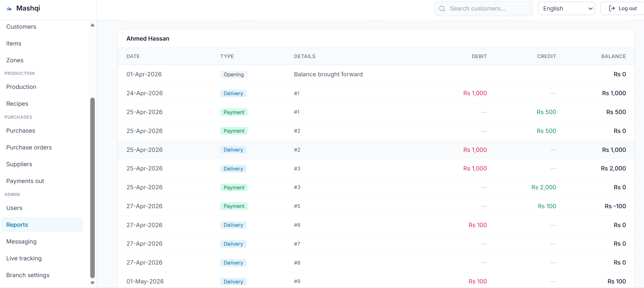Open Live tracking page

[x=24, y=258]
